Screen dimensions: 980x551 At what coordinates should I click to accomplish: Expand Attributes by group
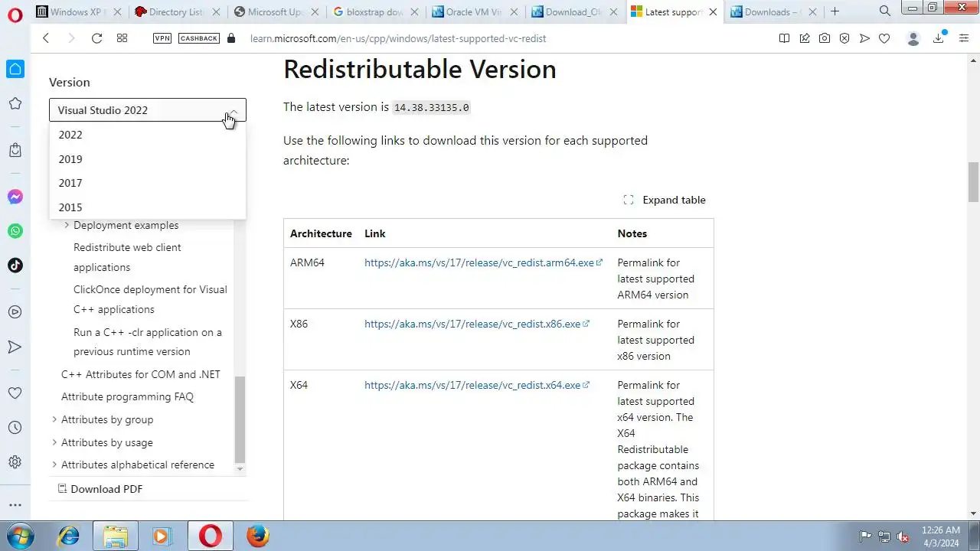point(54,419)
